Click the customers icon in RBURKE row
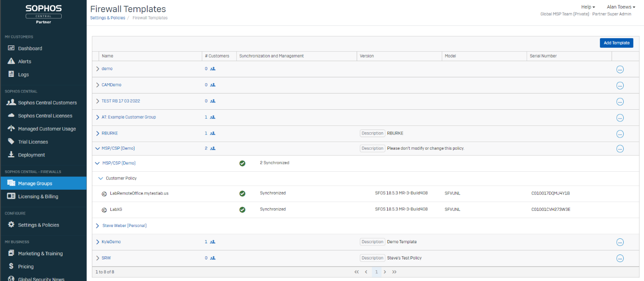The width and height of the screenshot is (644, 281). [x=213, y=134]
